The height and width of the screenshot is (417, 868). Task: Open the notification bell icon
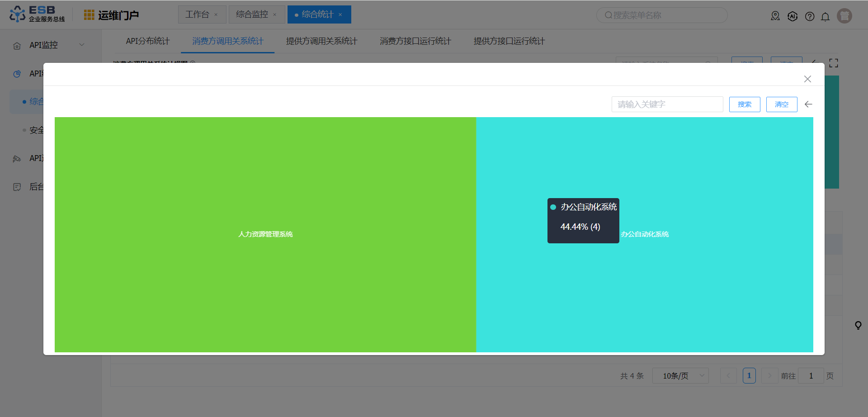825,17
